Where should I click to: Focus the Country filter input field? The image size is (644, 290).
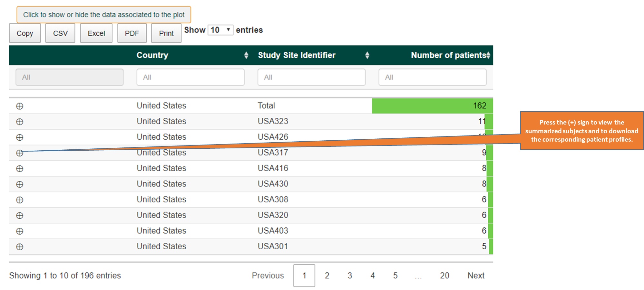pyautogui.click(x=190, y=77)
